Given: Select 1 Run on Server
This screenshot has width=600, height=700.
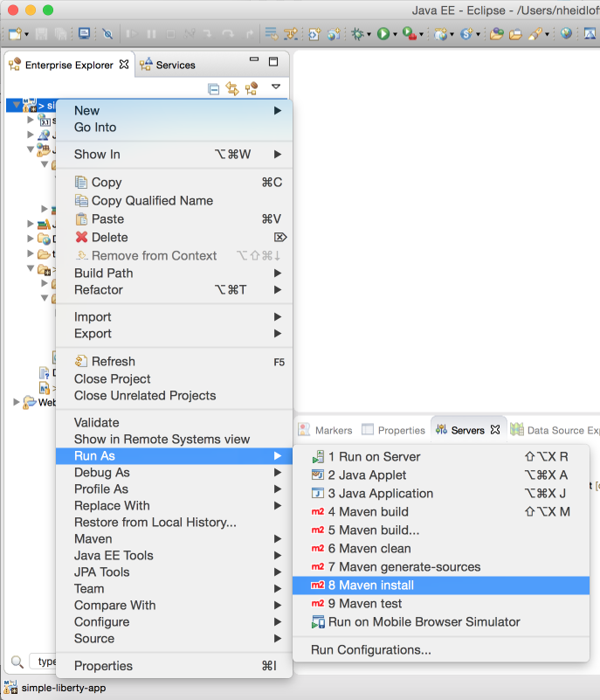Looking at the screenshot, I should pyautogui.click(x=441, y=457).
